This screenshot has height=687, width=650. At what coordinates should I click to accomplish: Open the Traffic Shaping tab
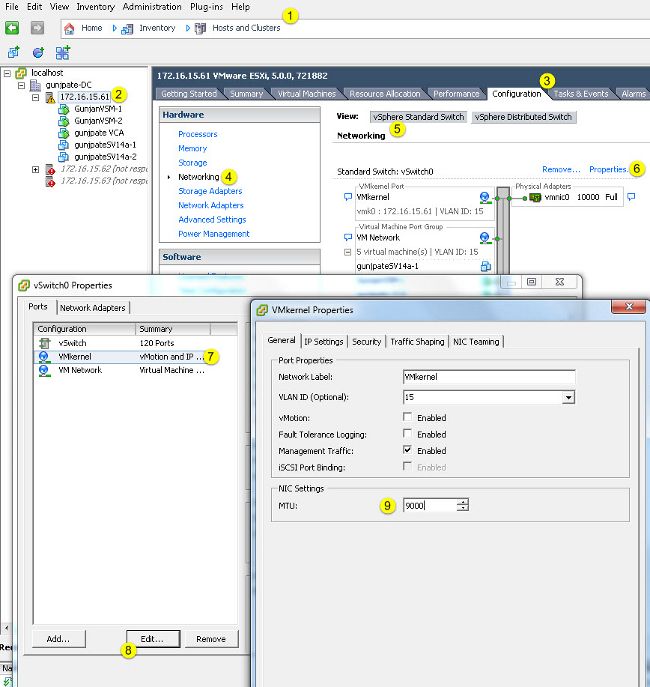coord(417,342)
